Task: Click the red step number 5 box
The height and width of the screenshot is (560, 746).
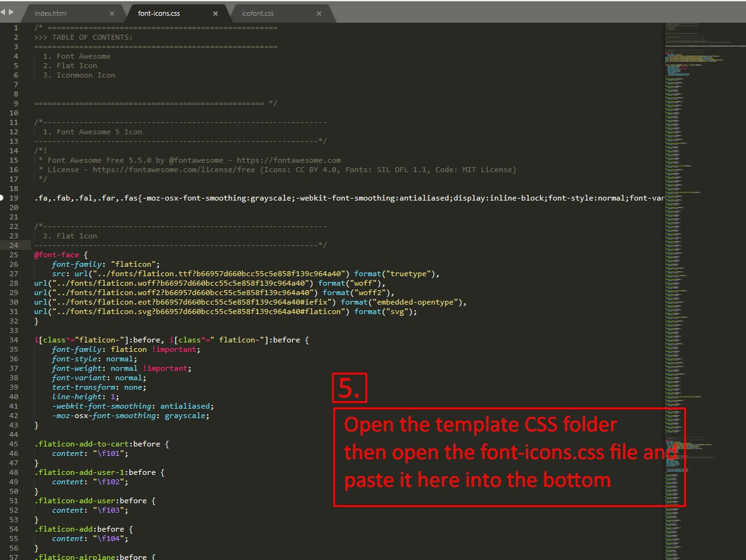Action: (349, 388)
